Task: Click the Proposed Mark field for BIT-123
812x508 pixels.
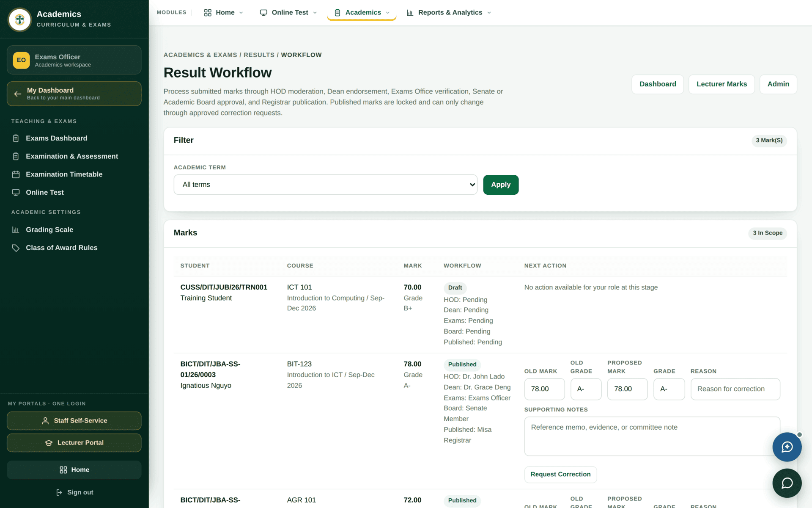Action: point(627,389)
